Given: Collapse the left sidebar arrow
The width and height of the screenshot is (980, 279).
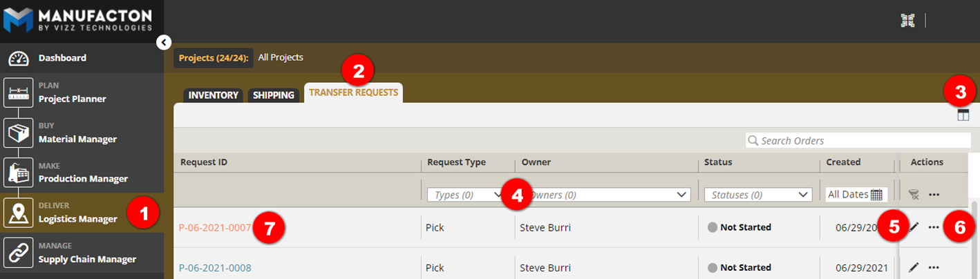Looking at the screenshot, I should pos(163,43).
